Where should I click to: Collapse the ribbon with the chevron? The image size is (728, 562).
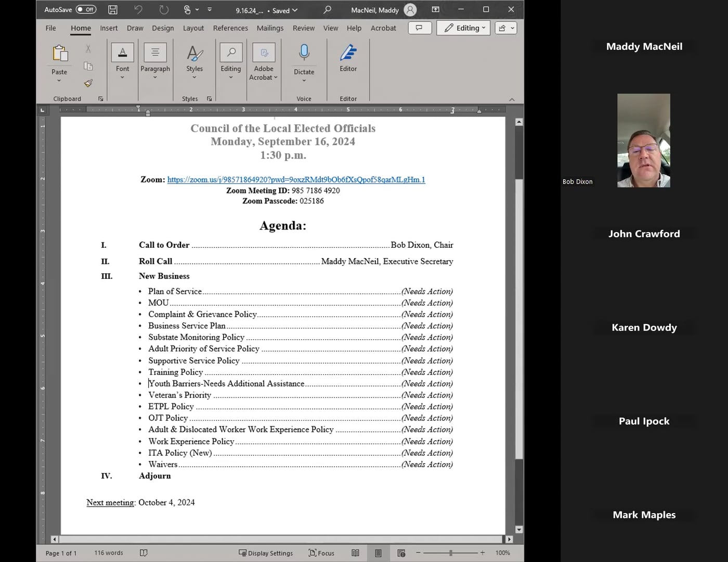512,99
